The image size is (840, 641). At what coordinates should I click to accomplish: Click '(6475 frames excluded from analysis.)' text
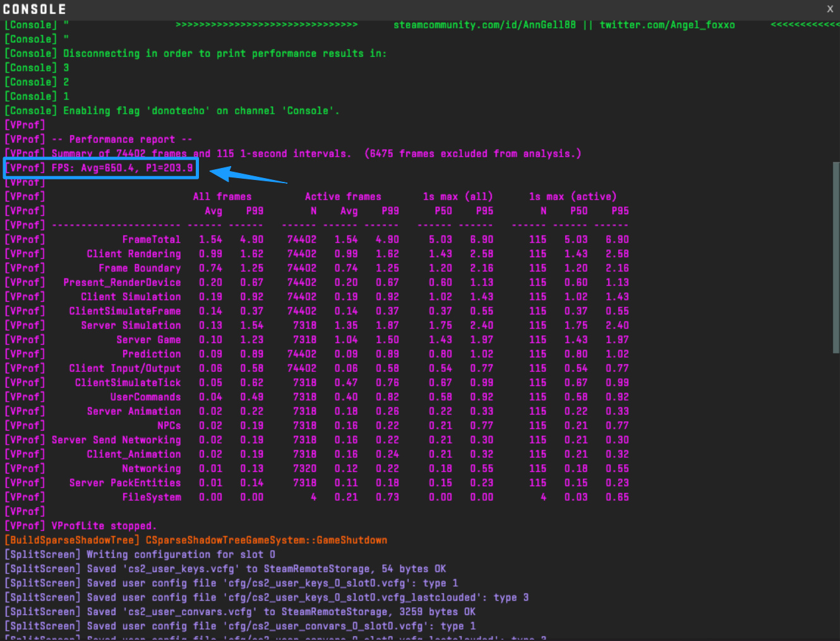point(473,153)
